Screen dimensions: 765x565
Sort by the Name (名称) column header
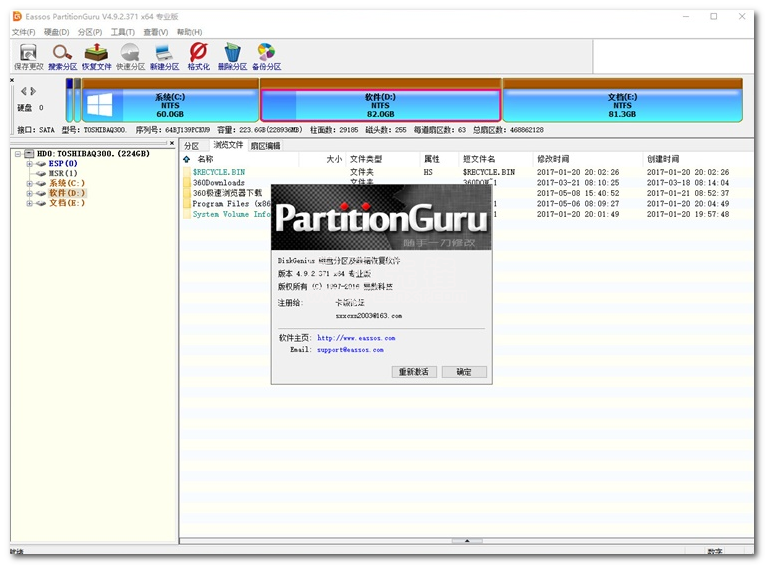click(x=240, y=159)
